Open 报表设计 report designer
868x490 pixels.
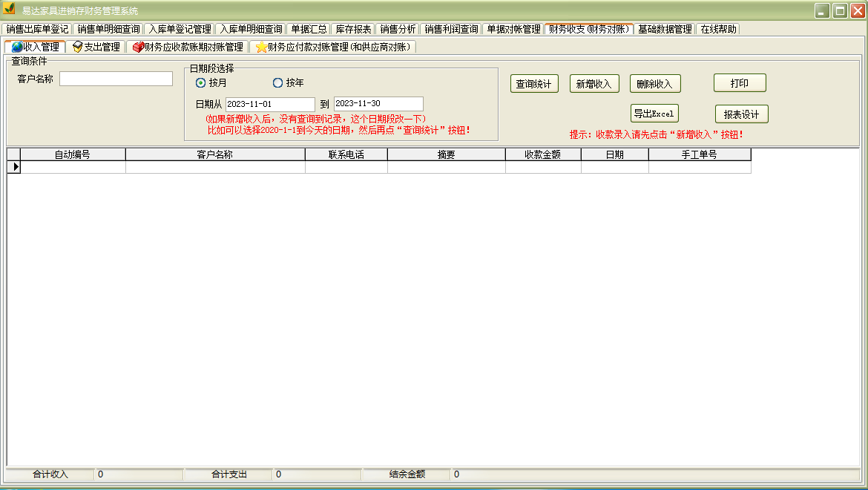741,114
